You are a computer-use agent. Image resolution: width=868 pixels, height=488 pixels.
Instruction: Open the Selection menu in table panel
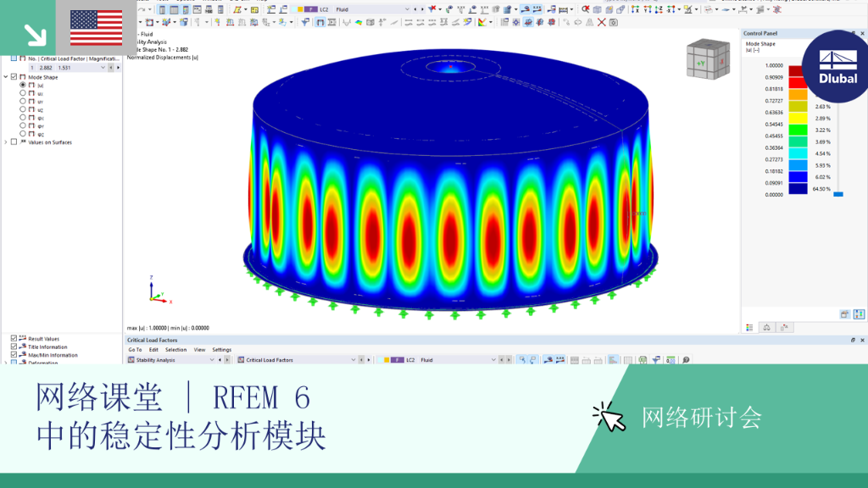[x=176, y=350]
